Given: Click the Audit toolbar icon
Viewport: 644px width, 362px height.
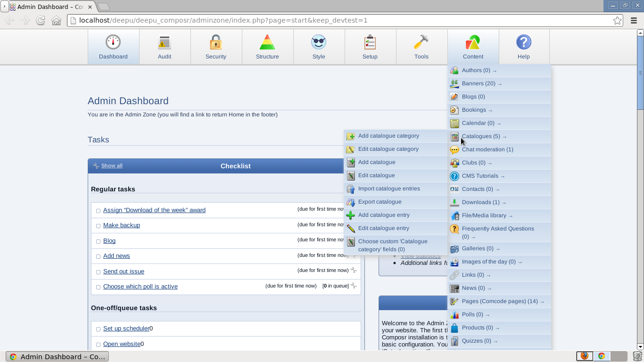Looking at the screenshot, I should 165,42.
